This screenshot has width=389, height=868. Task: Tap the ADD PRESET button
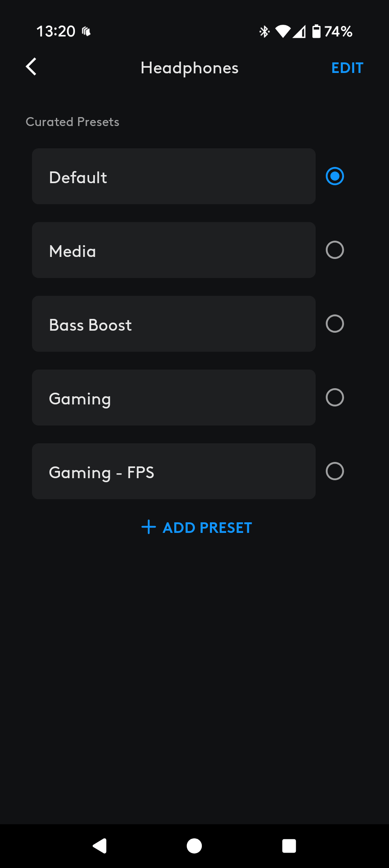point(197,527)
